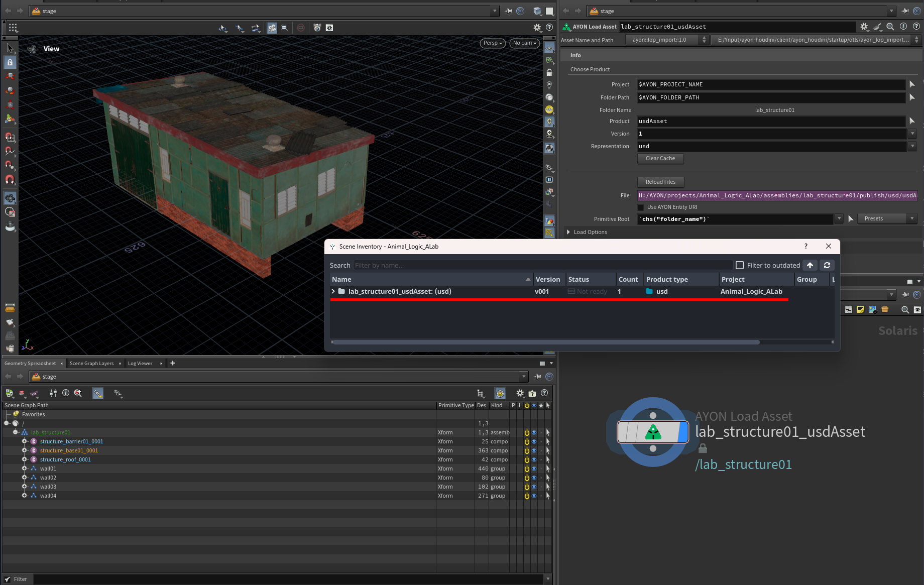This screenshot has height=585, width=924.
Task: Click the update-to-latest up arrow button
Action: point(810,265)
